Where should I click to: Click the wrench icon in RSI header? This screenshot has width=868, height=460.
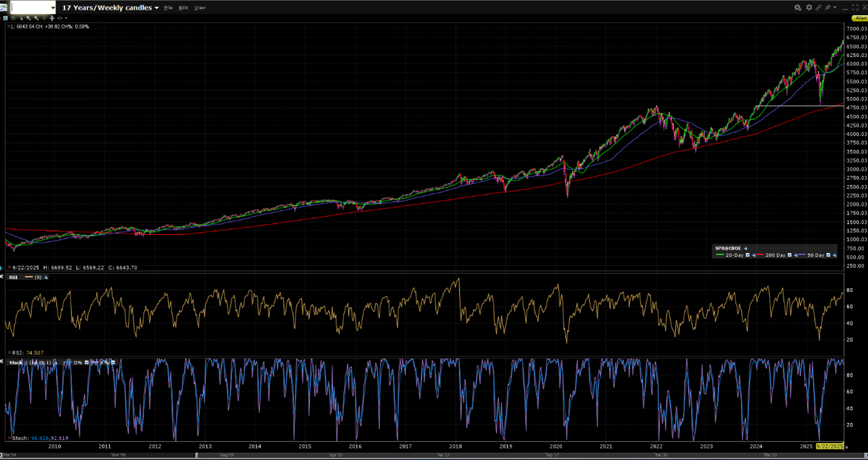click(x=46, y=277)
